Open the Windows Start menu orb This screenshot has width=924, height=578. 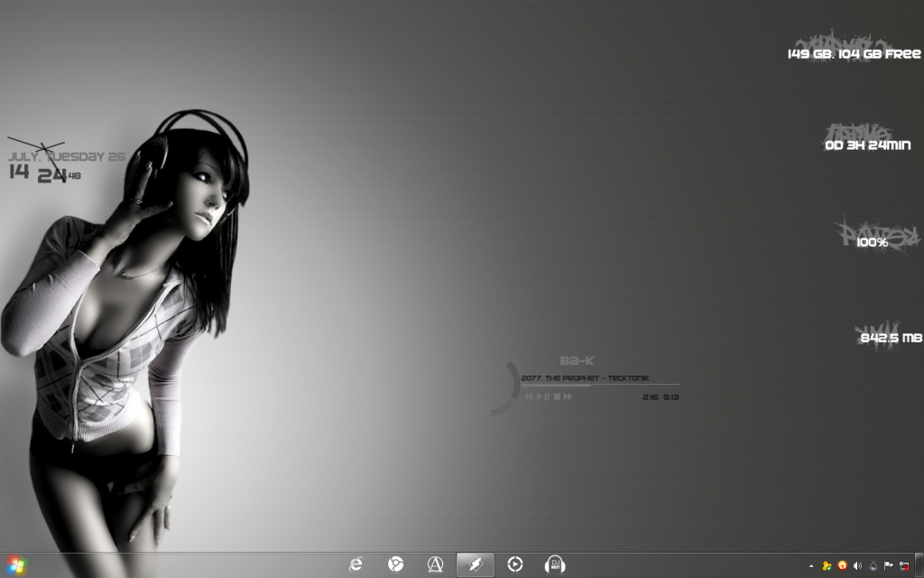16,566
